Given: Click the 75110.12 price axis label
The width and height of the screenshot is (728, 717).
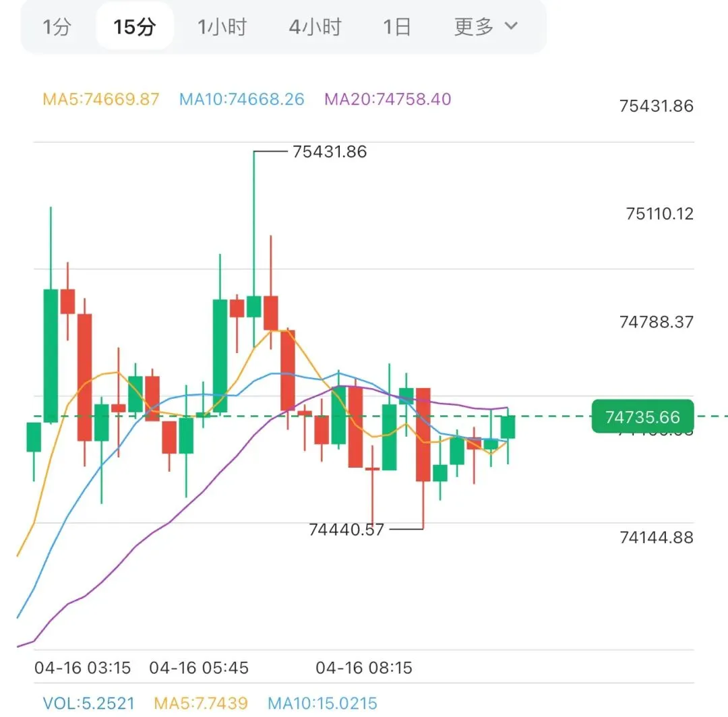Looking at the screenshot, I should (x=659, y=214).
